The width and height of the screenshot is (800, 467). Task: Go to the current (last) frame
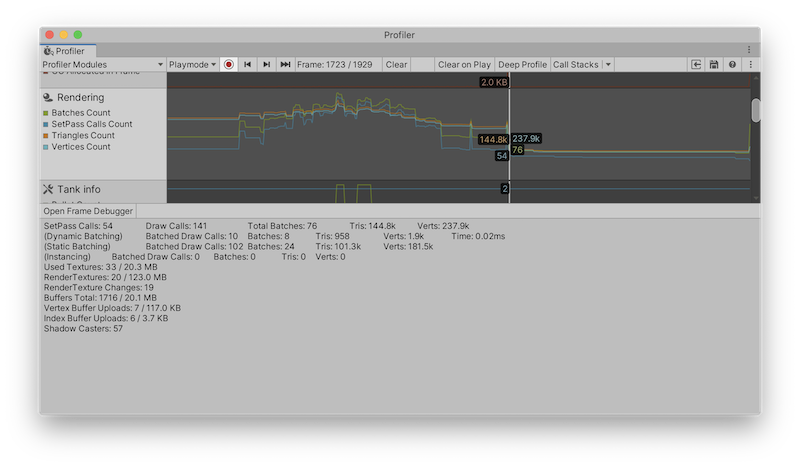point(285,64)
